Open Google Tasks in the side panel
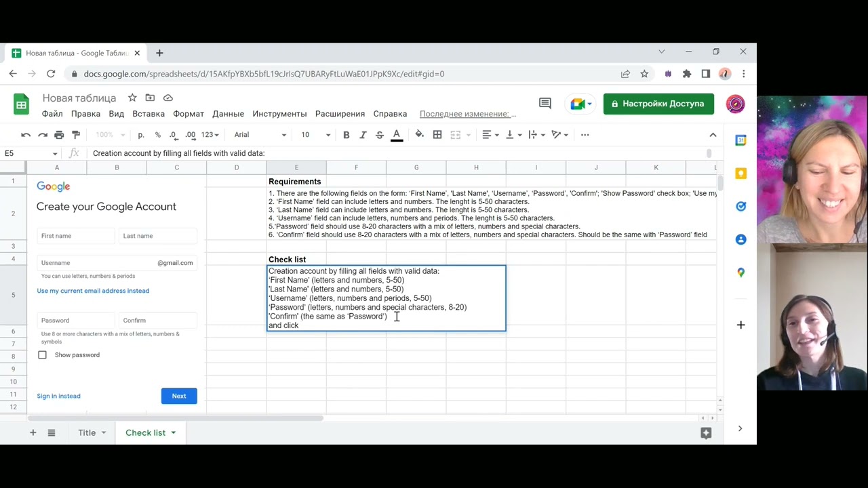868x488 pixels. 741,206
